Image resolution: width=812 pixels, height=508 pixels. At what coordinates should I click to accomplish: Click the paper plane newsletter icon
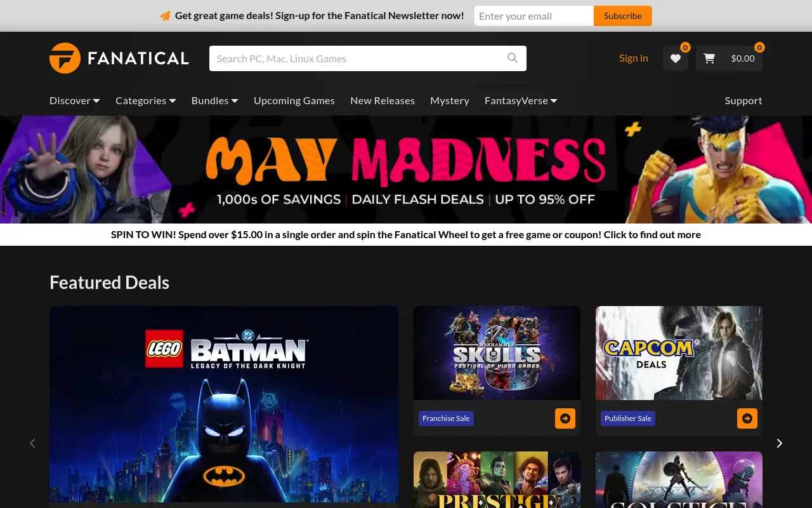coord(165,16)
